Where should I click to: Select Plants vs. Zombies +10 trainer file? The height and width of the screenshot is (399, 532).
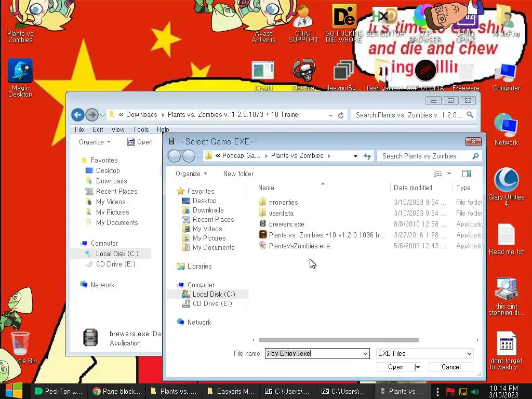tap(322, 235)
